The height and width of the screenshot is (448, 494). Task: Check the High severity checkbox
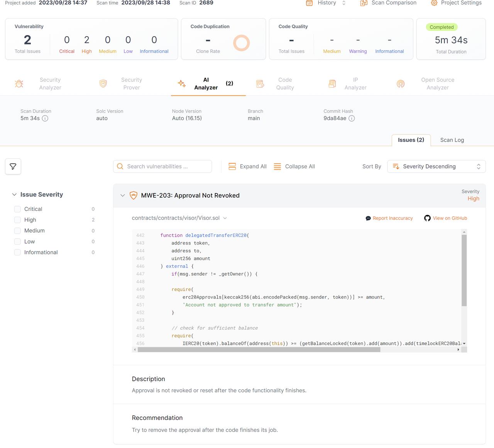(x=17, y=220)
